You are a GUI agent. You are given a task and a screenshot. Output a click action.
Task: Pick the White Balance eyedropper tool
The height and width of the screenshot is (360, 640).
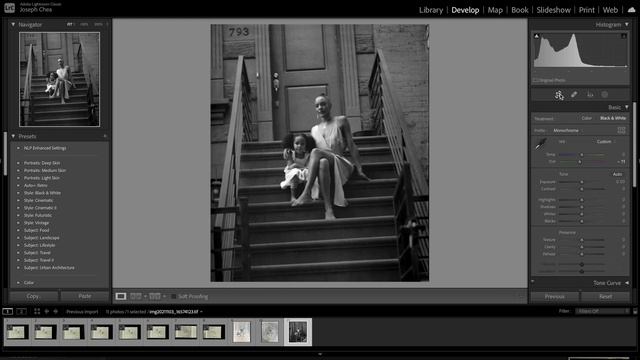tap(541, 143)
